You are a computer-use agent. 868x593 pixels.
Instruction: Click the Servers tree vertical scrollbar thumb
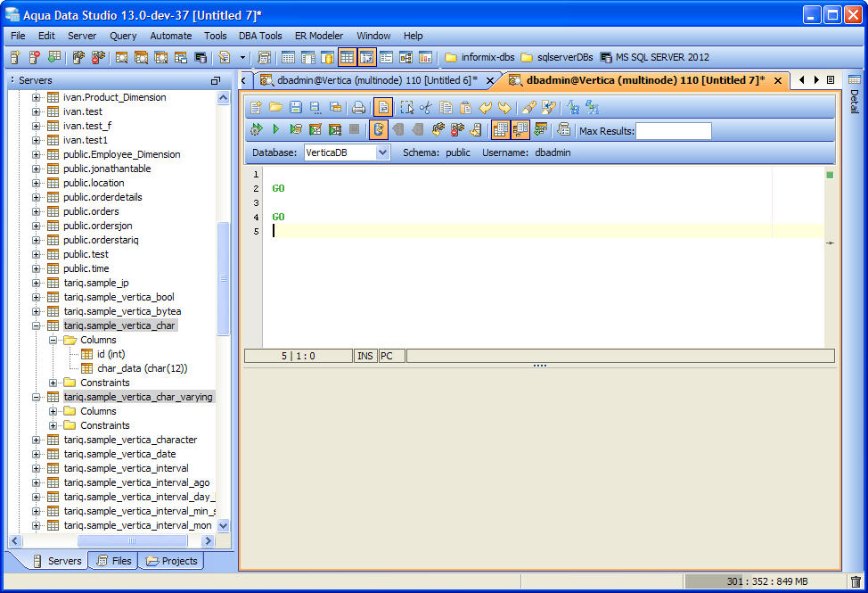coord(223,278)
